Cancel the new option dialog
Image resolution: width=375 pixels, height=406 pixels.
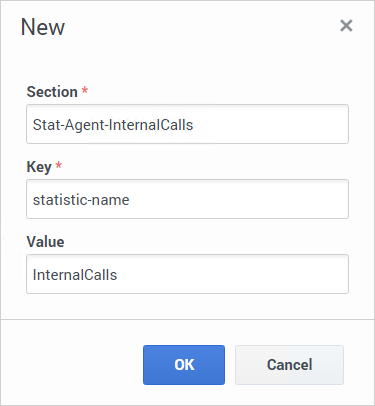(x=289, y=365)
